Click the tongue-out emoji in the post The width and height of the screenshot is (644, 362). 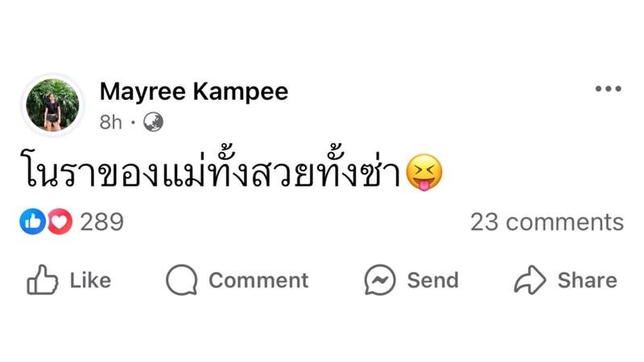coord(423,174)
